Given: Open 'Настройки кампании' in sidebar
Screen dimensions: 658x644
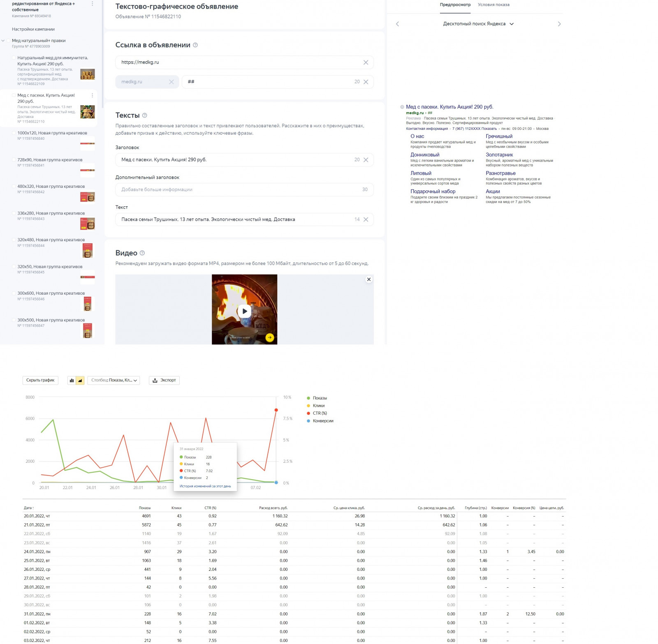Looking at the screenshot, I should click(33, 29).
